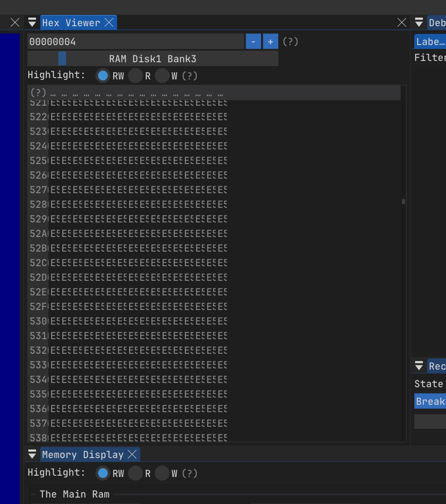Open the Debug panel dropdown triangle
The width and height of the screenshot is (446, 504).
[419, 23]
